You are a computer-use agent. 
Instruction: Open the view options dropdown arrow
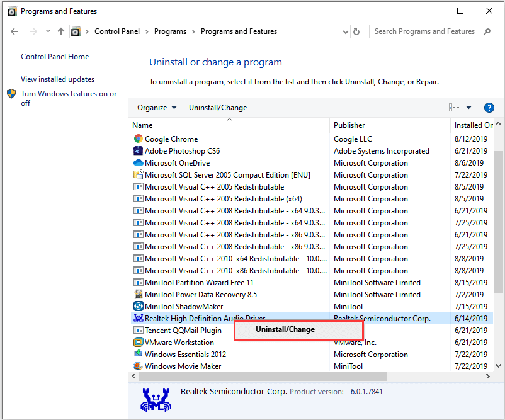tap(468, 108)
